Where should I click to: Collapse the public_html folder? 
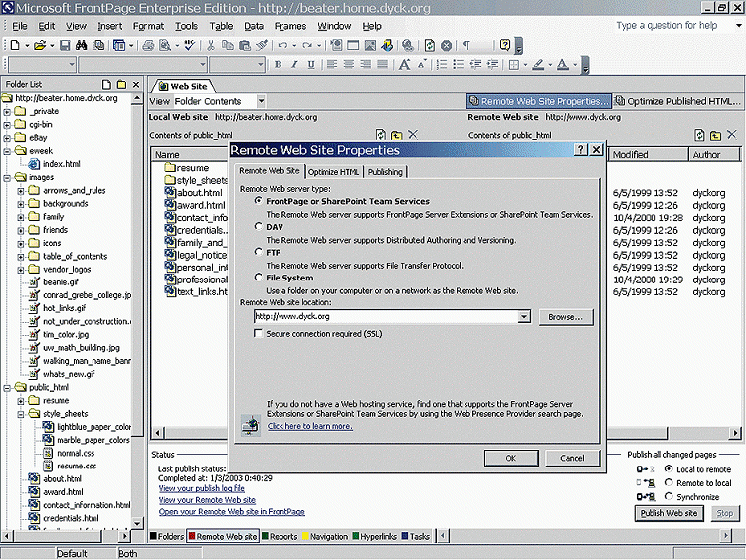7,388
